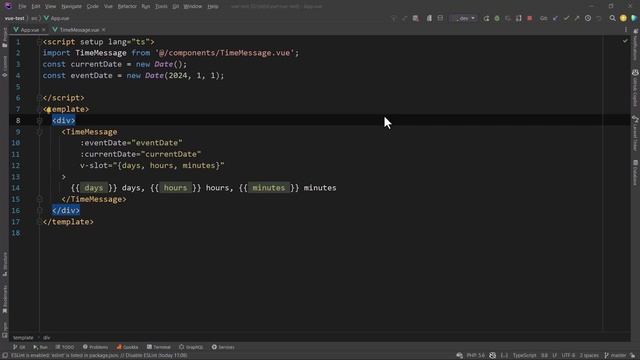Click the App.vue breadcrumb in navigation bar

(56, 18)
